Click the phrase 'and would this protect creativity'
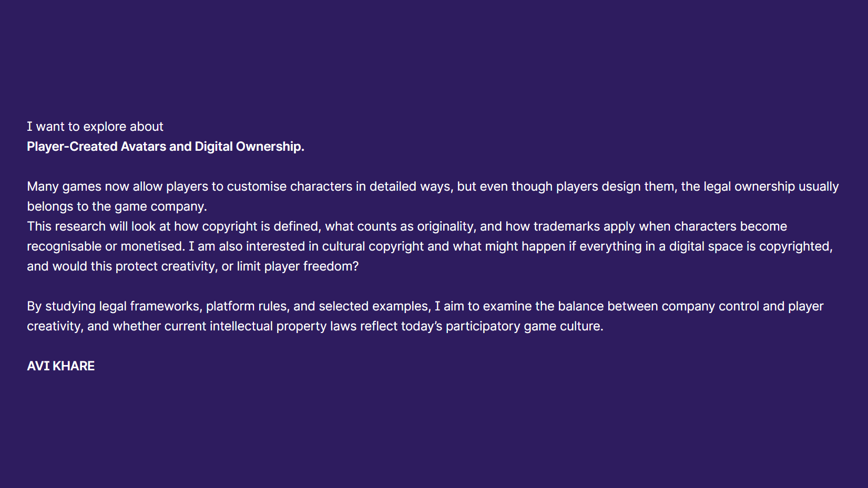The image size is (868, 488). pos(122,266)
